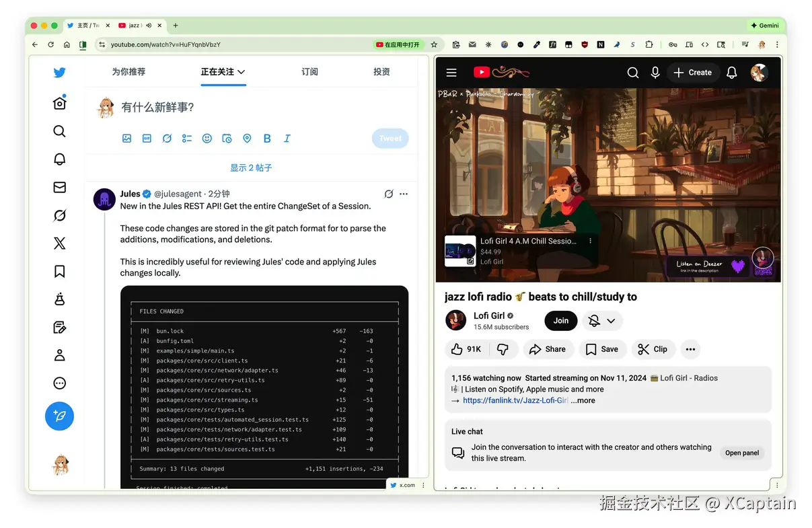Image resolution: width=812 pixels, height=528 pixels.
Task: Toggle Lofi Girl channel notification bell
Action: tap(595, 321)
